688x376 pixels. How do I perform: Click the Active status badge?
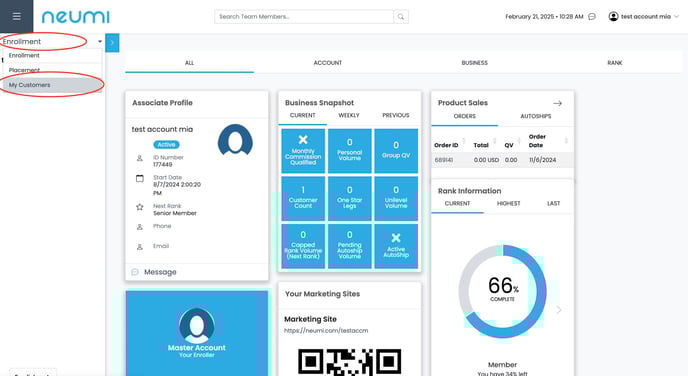[166, 144]
